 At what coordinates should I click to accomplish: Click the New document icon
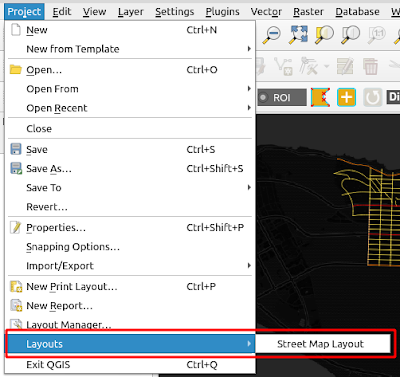[15, 29]
